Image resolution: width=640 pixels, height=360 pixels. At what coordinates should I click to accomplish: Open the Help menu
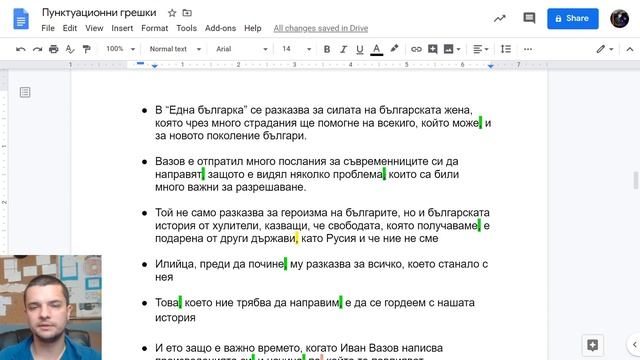(x=253, y=28)
